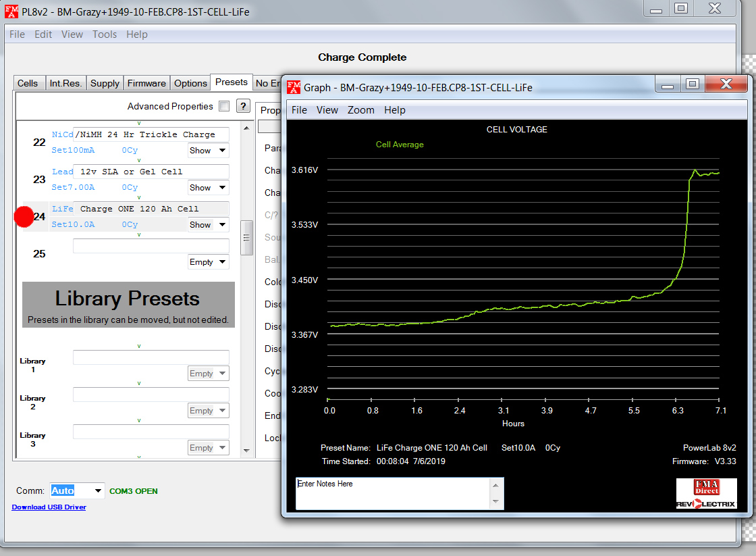Screen dimensions: 756x556
Task: Open the Show dropdown for preset 22
Action: coord(208,151)
